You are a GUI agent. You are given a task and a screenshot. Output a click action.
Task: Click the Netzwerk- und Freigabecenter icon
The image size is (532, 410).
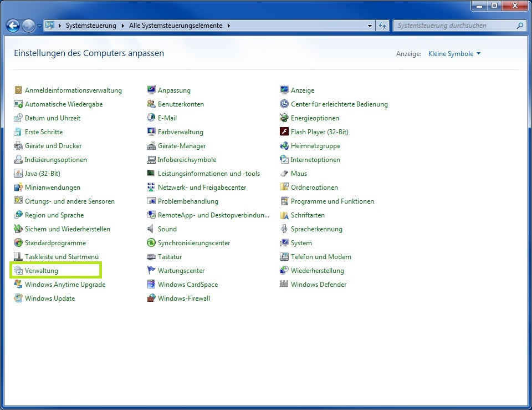pyautogui.click(x=151, y=187)
